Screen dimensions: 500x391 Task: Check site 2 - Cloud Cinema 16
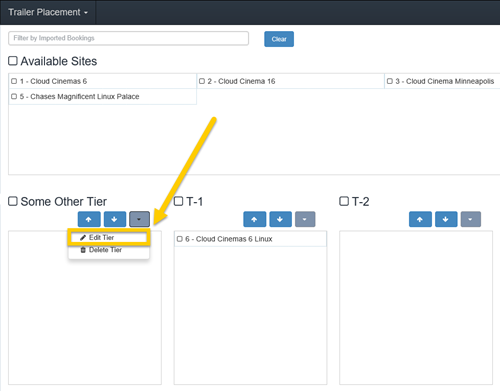pos(202,81)
